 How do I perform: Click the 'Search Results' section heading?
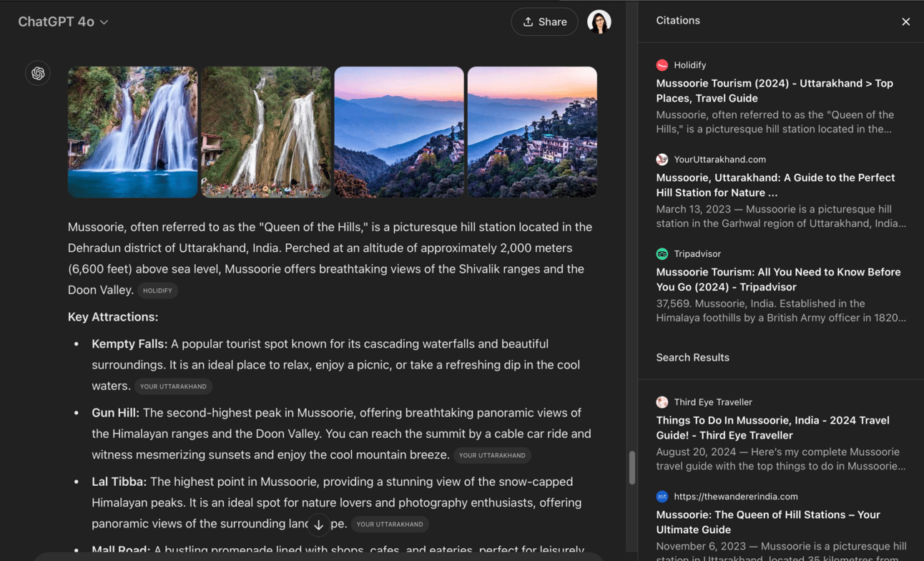pos(693,358)
